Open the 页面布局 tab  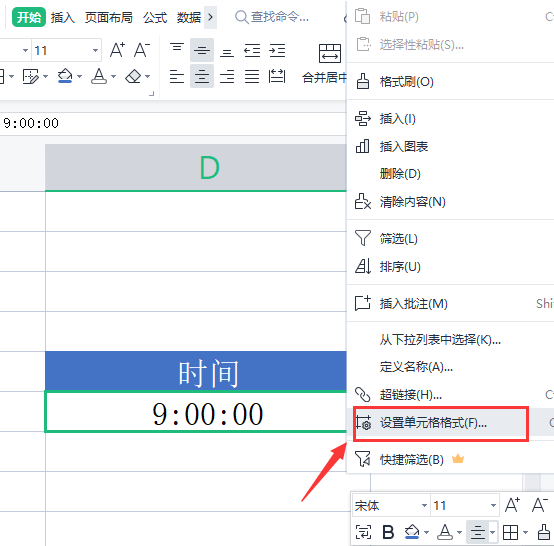click(x=108, y=17)
